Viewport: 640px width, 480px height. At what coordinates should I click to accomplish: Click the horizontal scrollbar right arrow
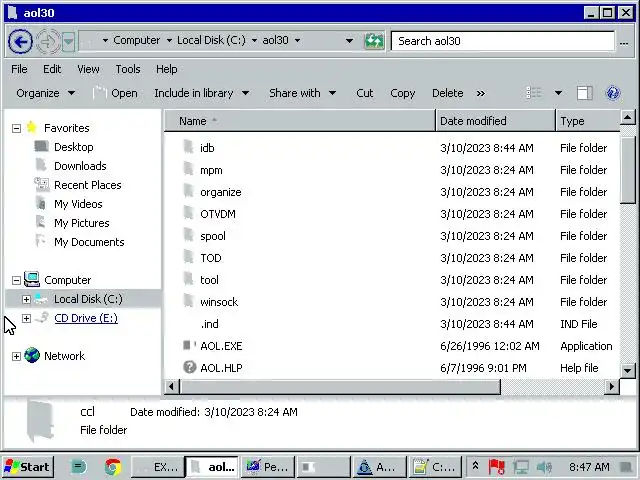[x=611, y=386]
